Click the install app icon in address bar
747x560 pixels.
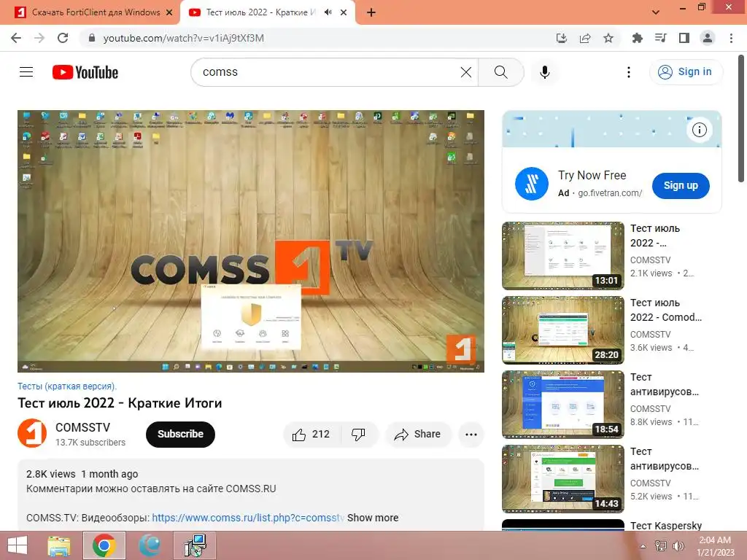(x=562, y=38)
